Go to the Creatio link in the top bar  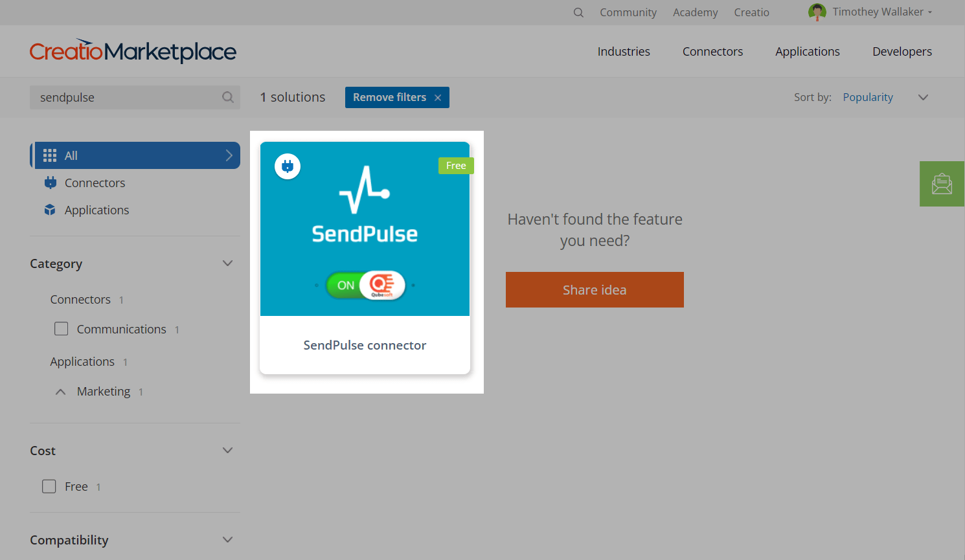coord(752,12)
